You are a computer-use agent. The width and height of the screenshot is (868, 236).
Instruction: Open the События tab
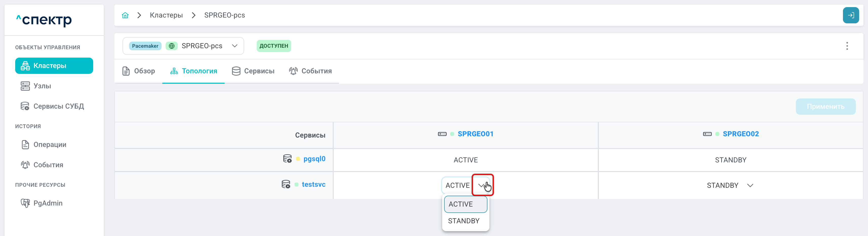(x=310, y=71)
